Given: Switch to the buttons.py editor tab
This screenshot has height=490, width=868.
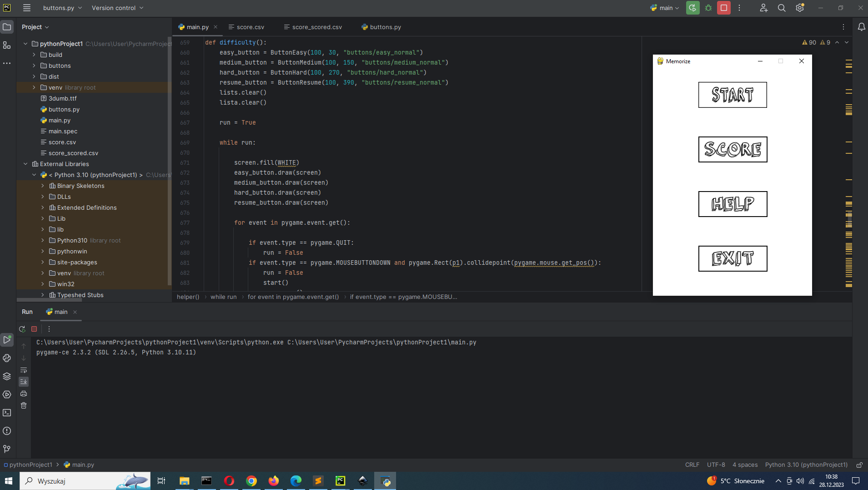Looking at the screenshot, I should (385, 27).
